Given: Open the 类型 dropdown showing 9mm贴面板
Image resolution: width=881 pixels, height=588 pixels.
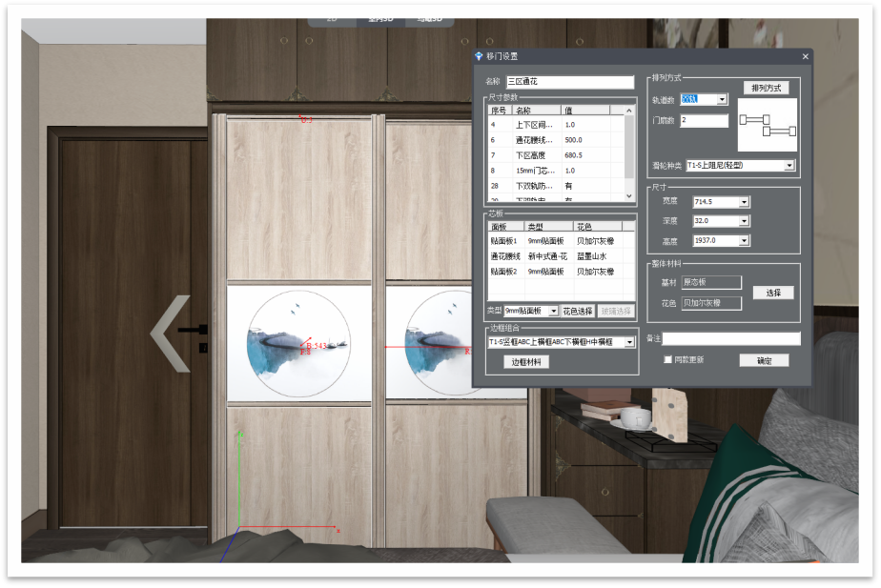Looking at the screenshot, I should click(553, 311).
